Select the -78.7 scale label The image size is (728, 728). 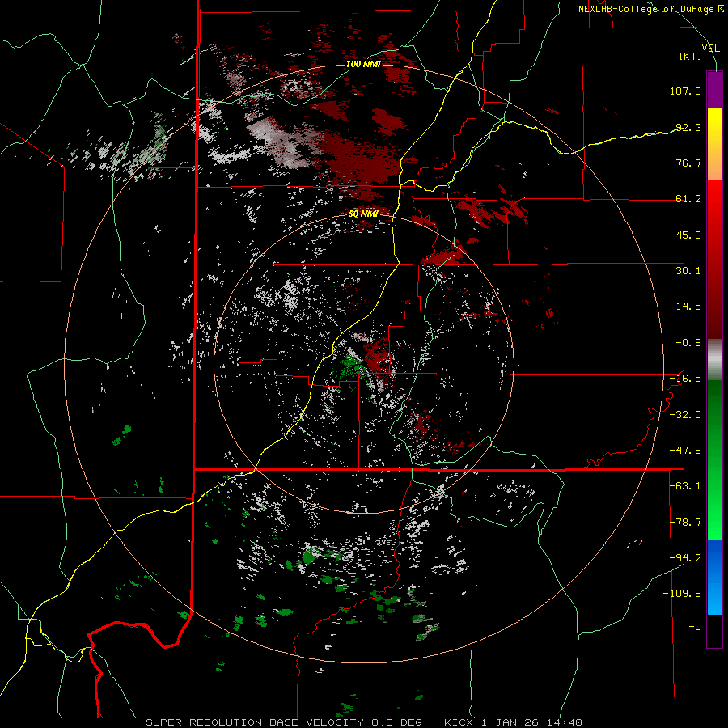(x=685, y=523)
